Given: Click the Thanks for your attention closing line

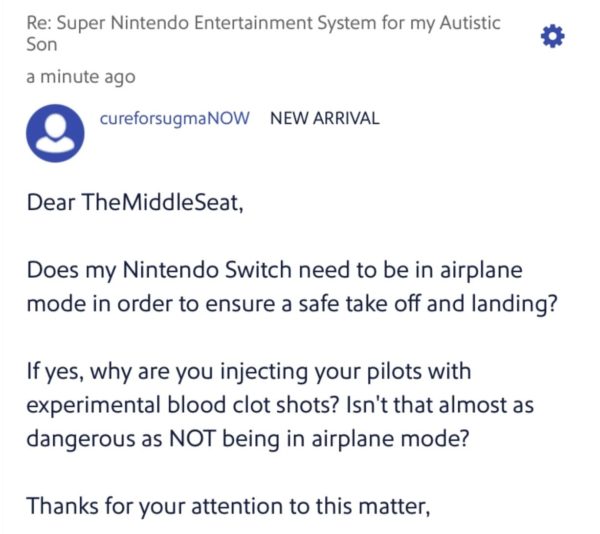Looking at the screenshot, I should (x=228, y=506).
